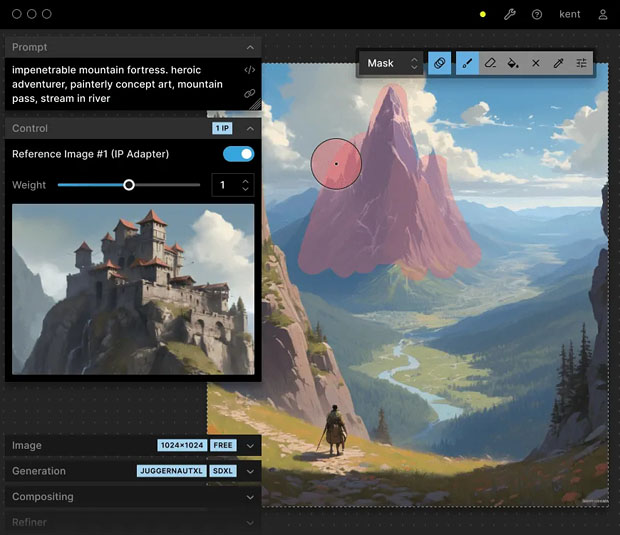Toggle the overlapping circles mask overlay button
This screenshot has height=535, width=620.
439,63
